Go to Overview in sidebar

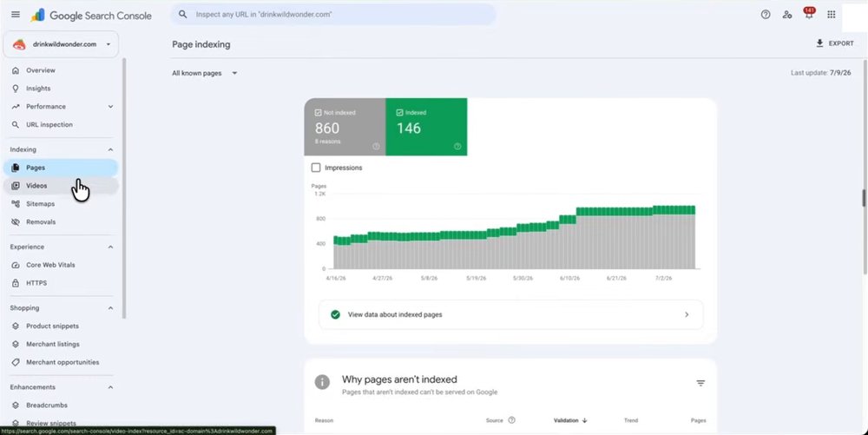[61, 70]
